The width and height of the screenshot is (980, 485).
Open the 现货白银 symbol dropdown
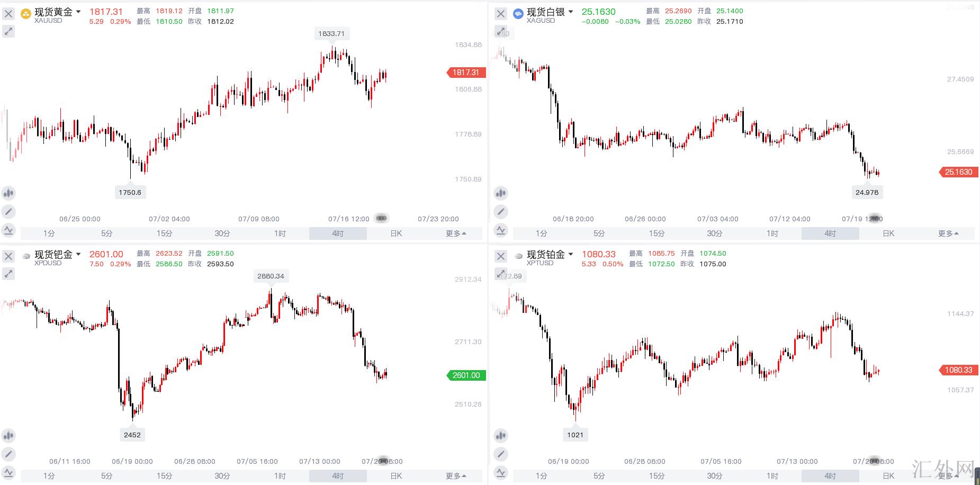(x=571, y=12)
